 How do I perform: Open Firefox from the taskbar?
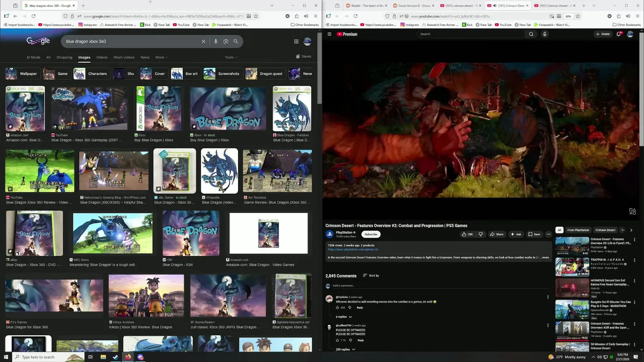click(x=128, y=357)
